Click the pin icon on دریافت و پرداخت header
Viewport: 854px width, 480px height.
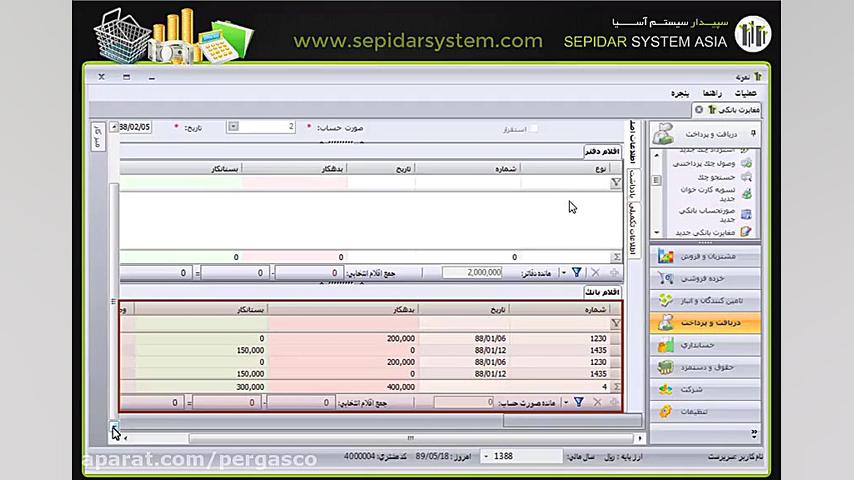point(753,133)
